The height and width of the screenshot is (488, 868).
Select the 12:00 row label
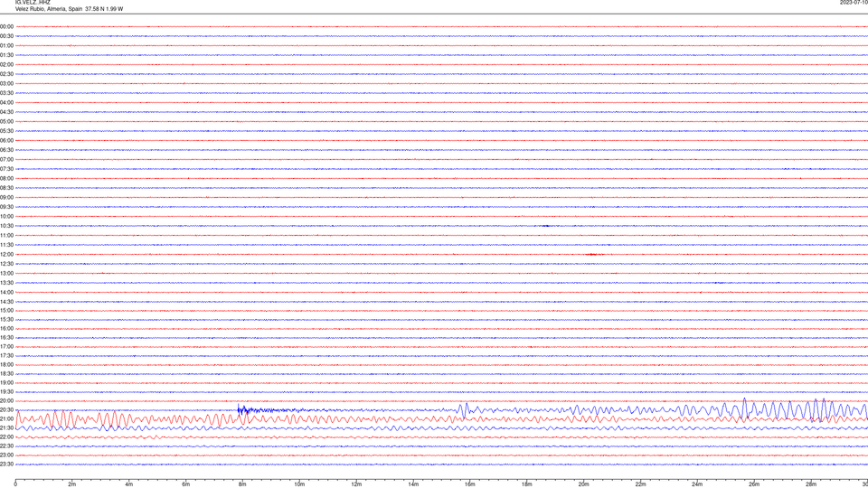coord(6,255)
